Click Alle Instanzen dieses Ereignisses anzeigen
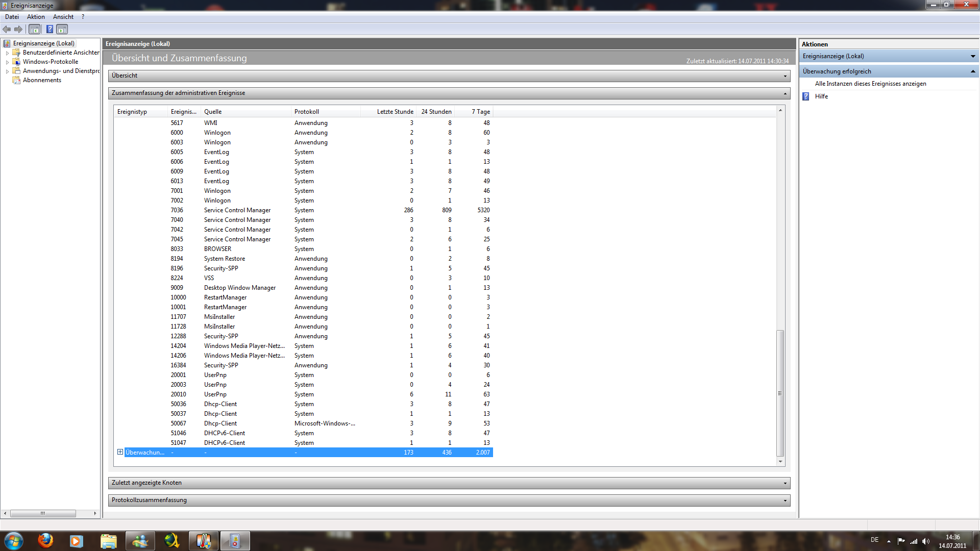The image size is (980, 551). coord(870,84)
